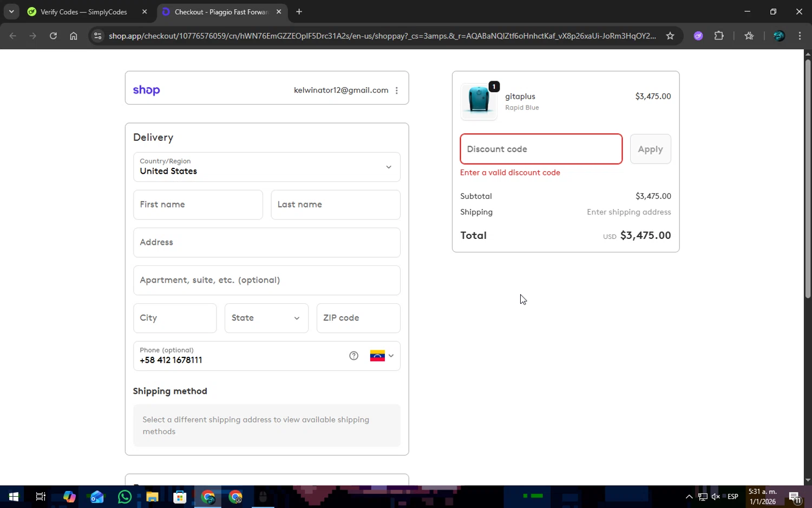Open File Explorer from taskbar
The height and width of the screenshot is (508, 812).
152,497
